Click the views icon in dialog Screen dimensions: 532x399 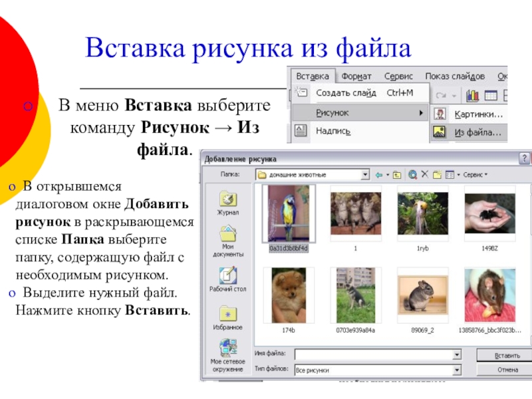[450, 175]
